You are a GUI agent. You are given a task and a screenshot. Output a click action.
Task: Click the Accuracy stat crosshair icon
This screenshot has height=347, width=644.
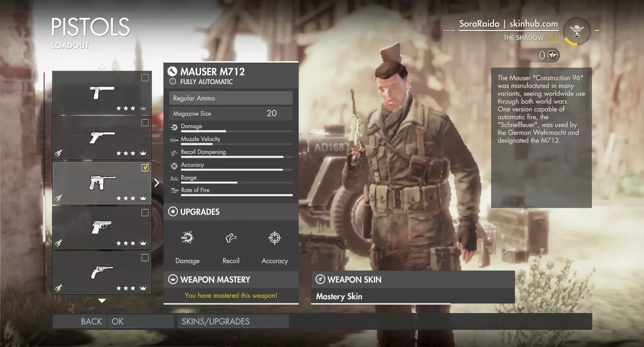point(174,165)
